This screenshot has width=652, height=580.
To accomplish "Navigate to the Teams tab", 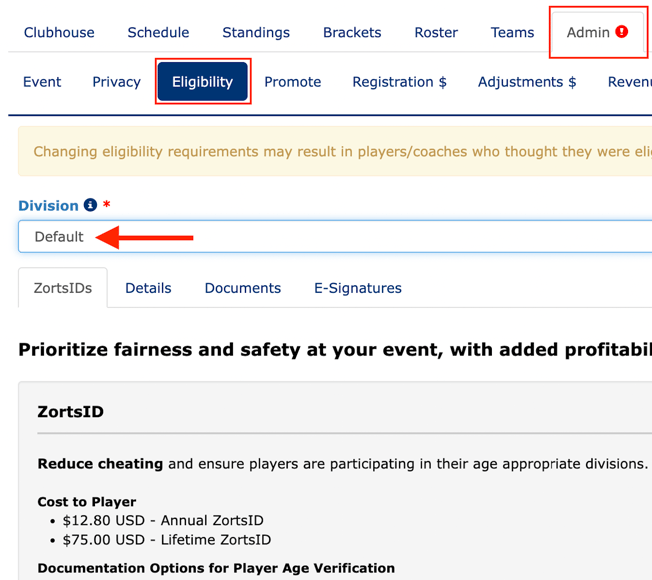I will pos(512,32).
